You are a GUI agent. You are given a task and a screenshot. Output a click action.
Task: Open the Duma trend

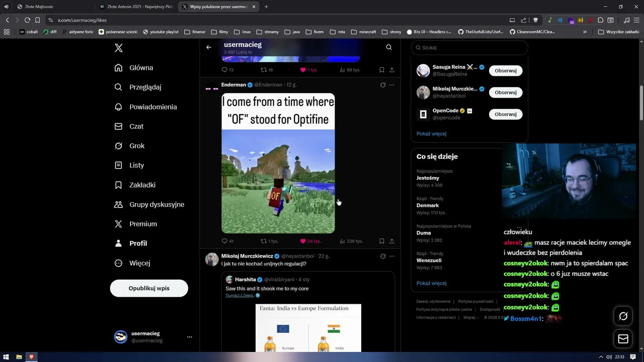[x=424, y=233]
